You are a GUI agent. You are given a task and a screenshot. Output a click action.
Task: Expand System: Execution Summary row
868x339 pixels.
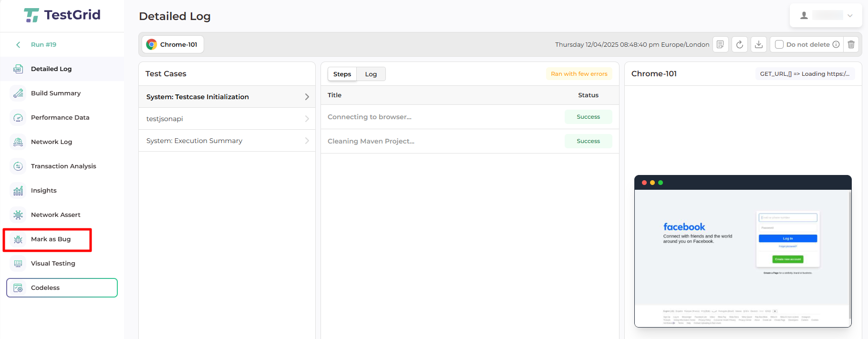tap(227, 141)
